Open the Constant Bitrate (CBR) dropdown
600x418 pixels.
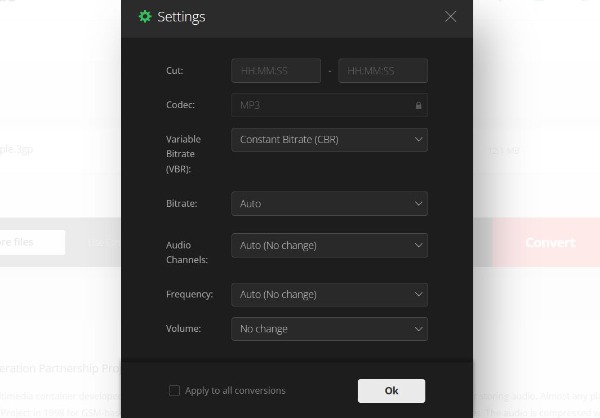[x=329, y=140]
